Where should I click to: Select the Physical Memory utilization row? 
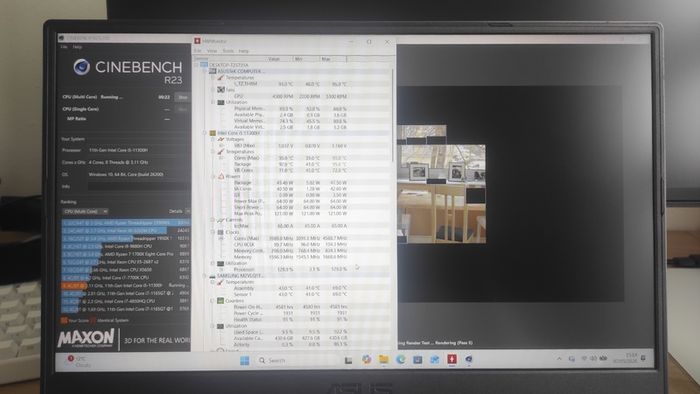point(291,108)
